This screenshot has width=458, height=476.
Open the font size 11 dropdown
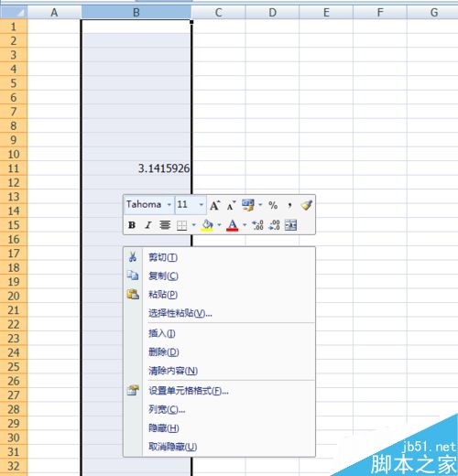pyautogui.click(x=202, y=205)
